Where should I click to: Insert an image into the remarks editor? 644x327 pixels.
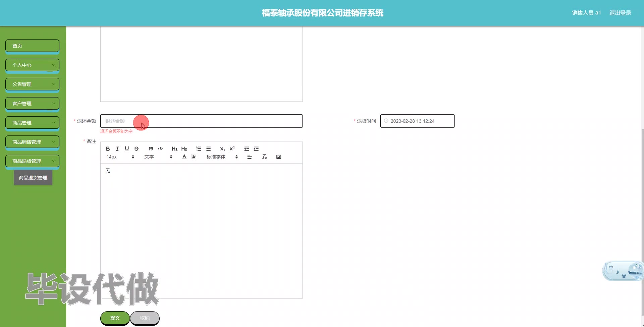(279, 157)
